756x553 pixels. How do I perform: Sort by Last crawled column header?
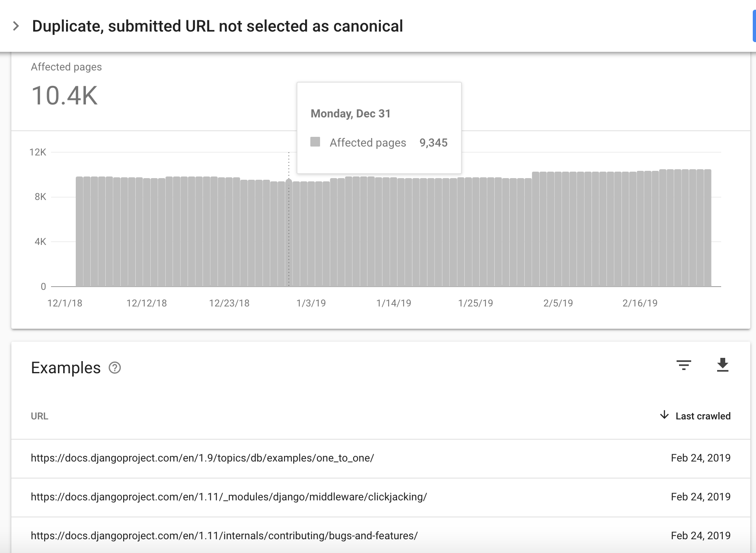click(703, 416)
